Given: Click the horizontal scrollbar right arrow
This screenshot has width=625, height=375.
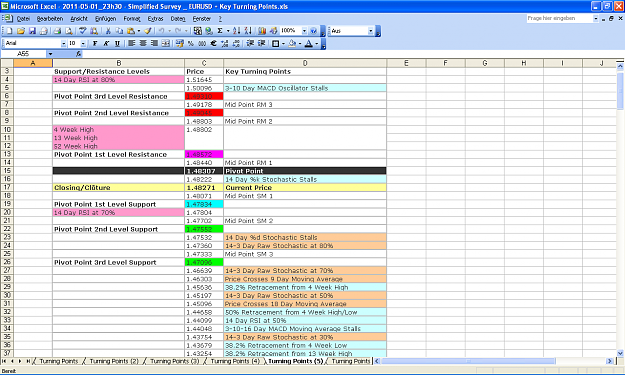Looking at the screenshot, I should [x=609, y=361].
